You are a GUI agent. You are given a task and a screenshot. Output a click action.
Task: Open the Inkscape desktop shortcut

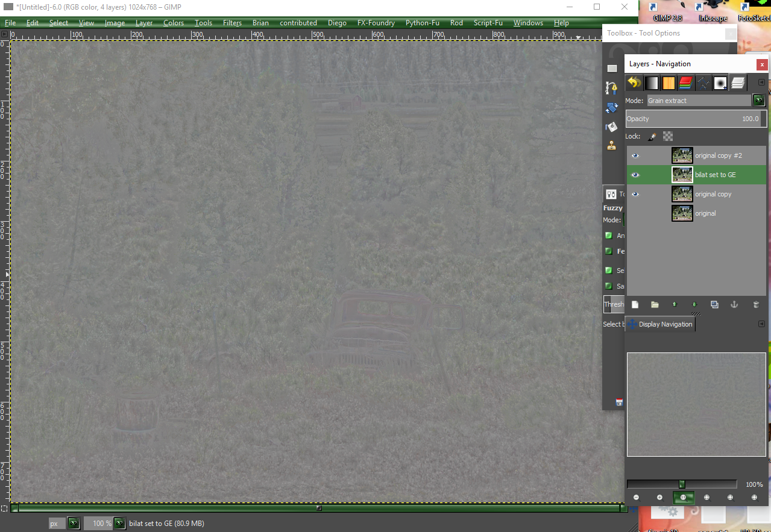point(712,11)
